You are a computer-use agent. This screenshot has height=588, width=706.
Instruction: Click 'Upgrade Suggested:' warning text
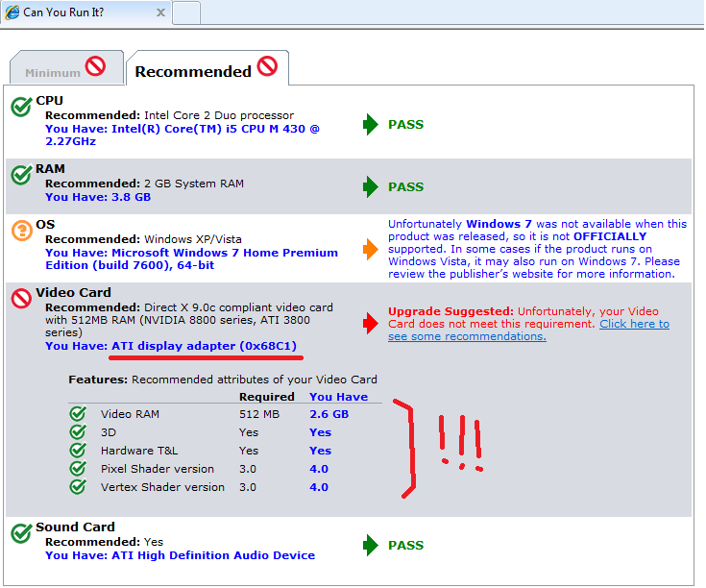pyautogui.click(x=450, y=311)
